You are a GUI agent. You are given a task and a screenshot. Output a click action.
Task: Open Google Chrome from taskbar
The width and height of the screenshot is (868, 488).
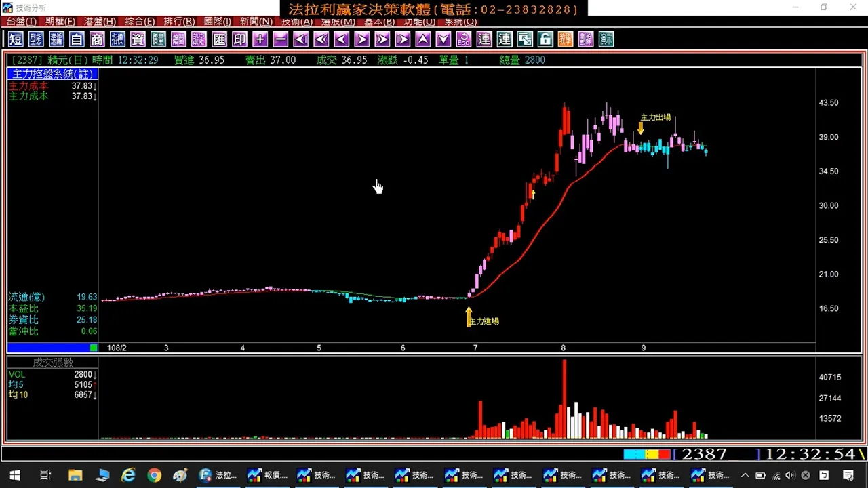154,475
